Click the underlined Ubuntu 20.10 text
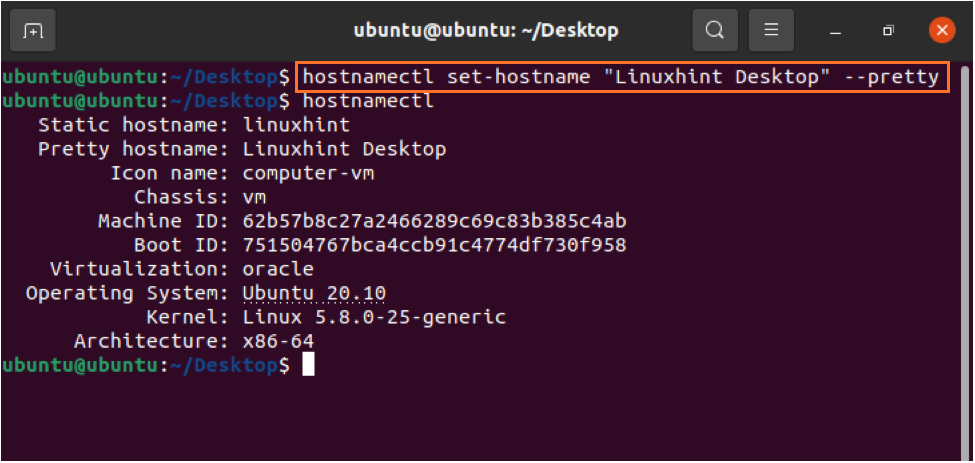This screenshot has height=463, width=975. point(314,293)
